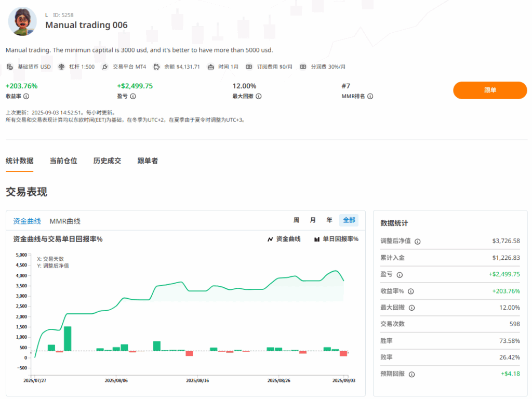Click the info icon next to 调整后净值
This screenshot has height=399, width=532.
(418, 241)
